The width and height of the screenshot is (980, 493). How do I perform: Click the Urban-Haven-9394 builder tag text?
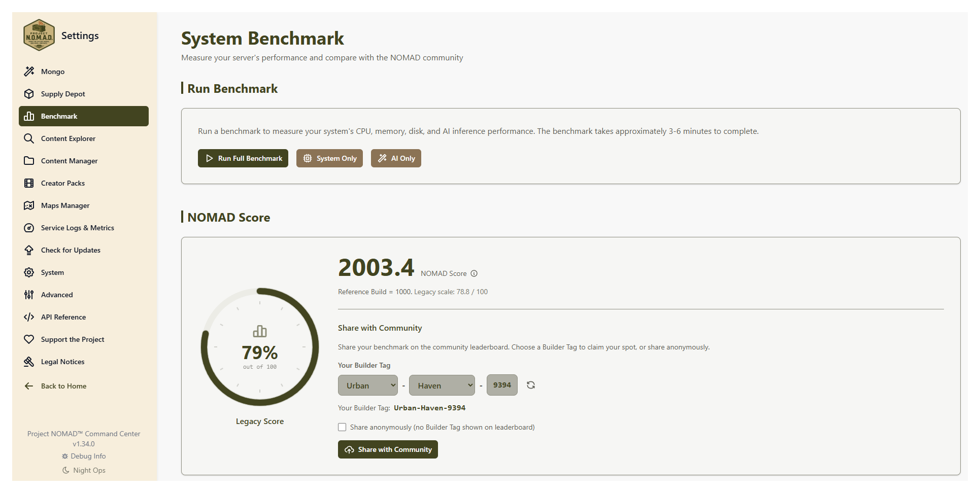[x=429, y=408]
